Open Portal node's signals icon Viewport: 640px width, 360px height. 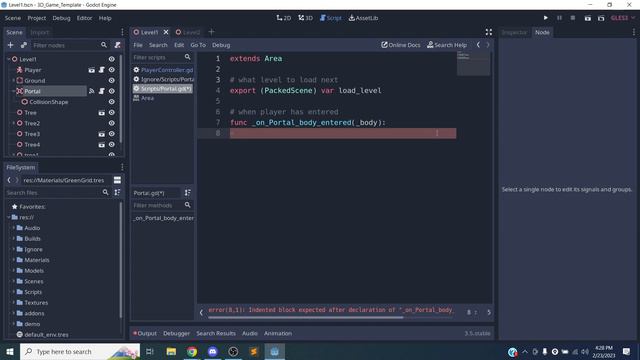click(x=91, y=91)
